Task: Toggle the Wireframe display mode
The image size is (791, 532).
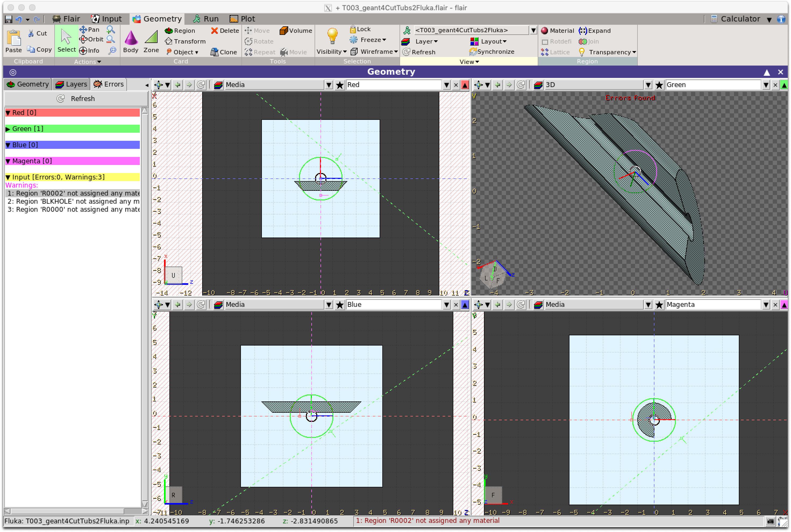Action: 374,52
